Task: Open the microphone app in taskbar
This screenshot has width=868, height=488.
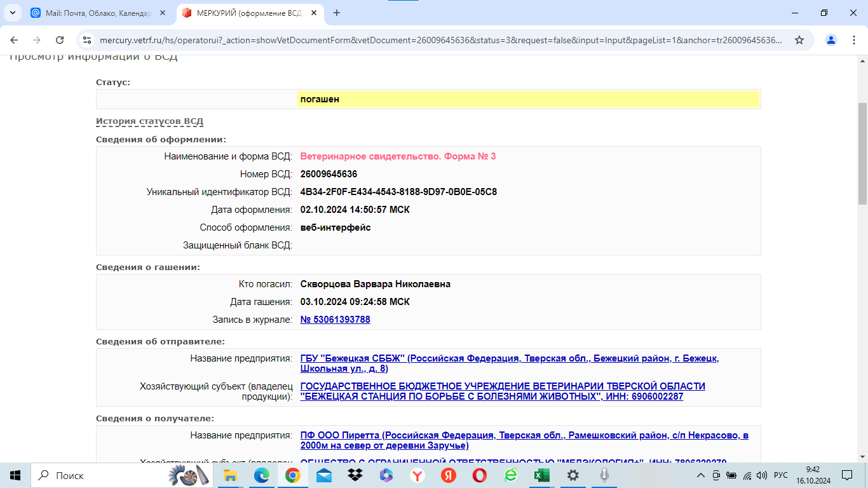Action: click(x=604, y=475)
